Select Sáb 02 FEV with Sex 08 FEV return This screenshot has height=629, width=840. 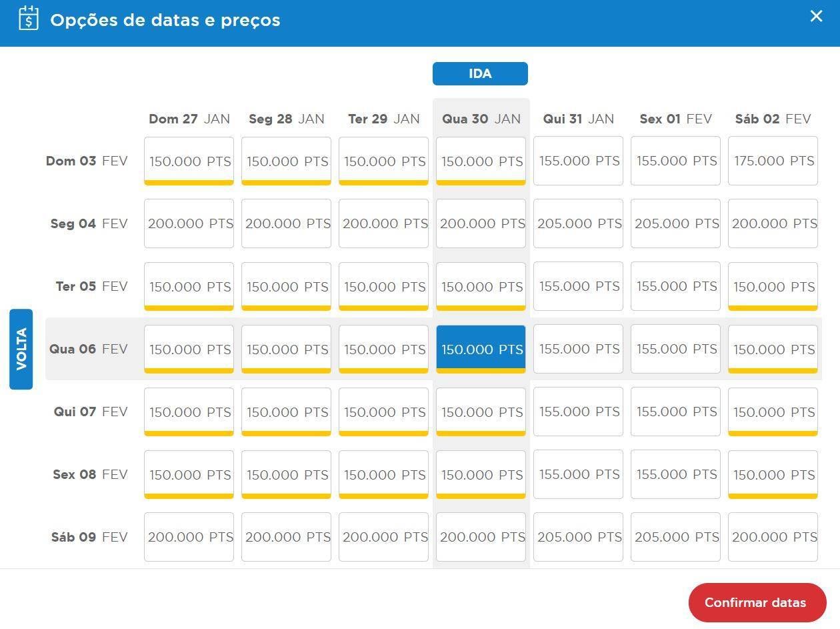tap(773, 474)
